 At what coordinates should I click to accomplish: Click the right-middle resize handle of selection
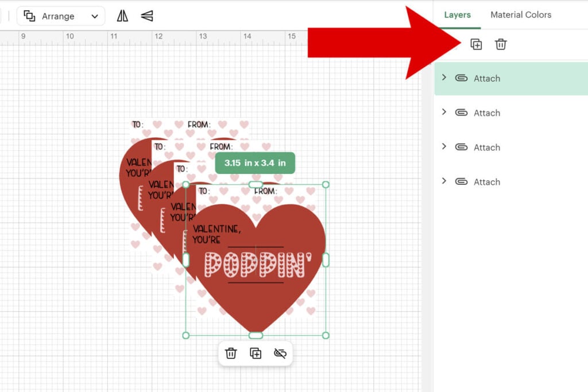pos(326,260)
